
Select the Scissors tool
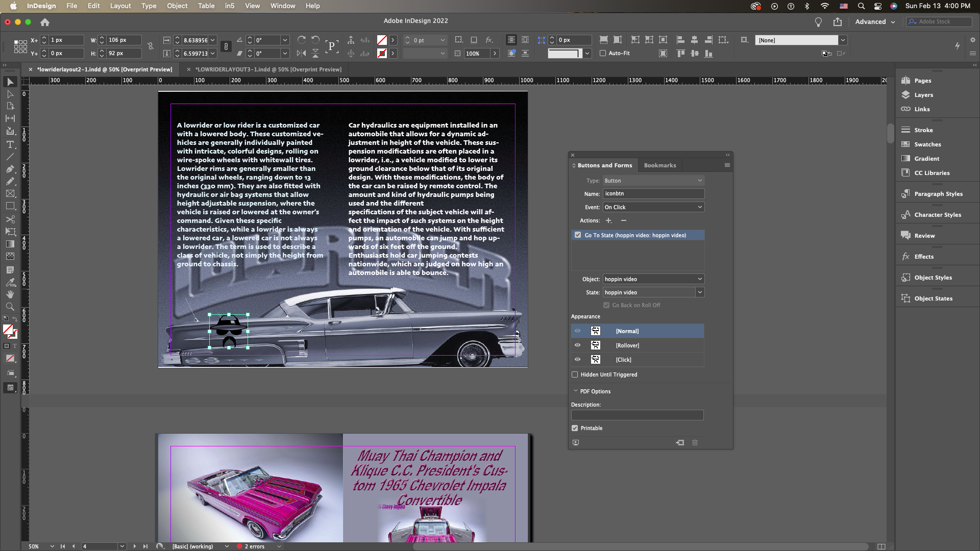pos(10,219)
